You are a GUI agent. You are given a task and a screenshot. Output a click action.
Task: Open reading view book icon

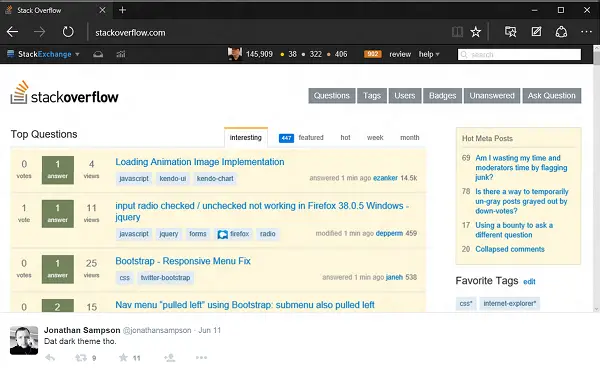pos(457,32)
